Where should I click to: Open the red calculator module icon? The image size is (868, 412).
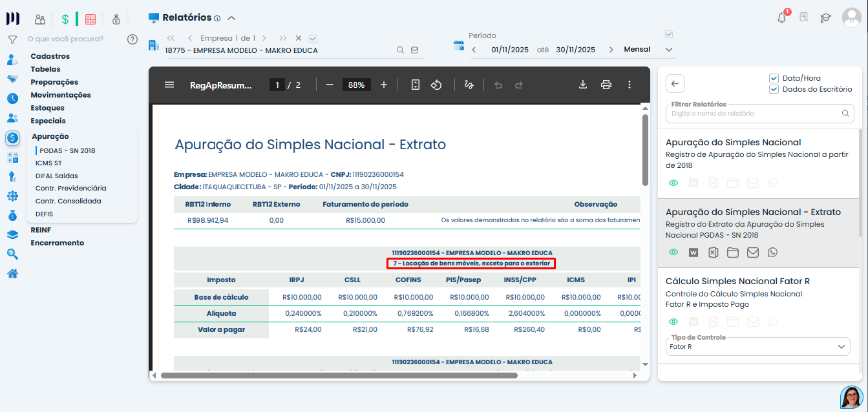tap(90, 19)
